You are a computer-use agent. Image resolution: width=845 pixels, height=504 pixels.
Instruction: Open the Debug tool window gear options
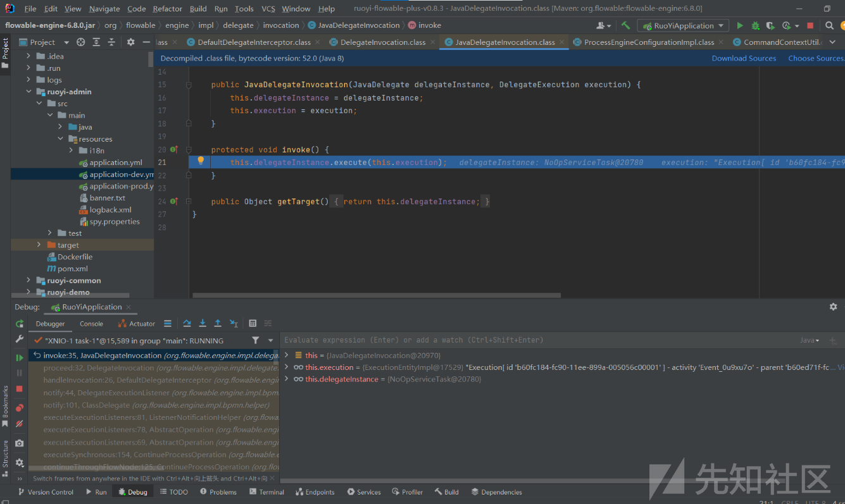click(x=833, y=307)
